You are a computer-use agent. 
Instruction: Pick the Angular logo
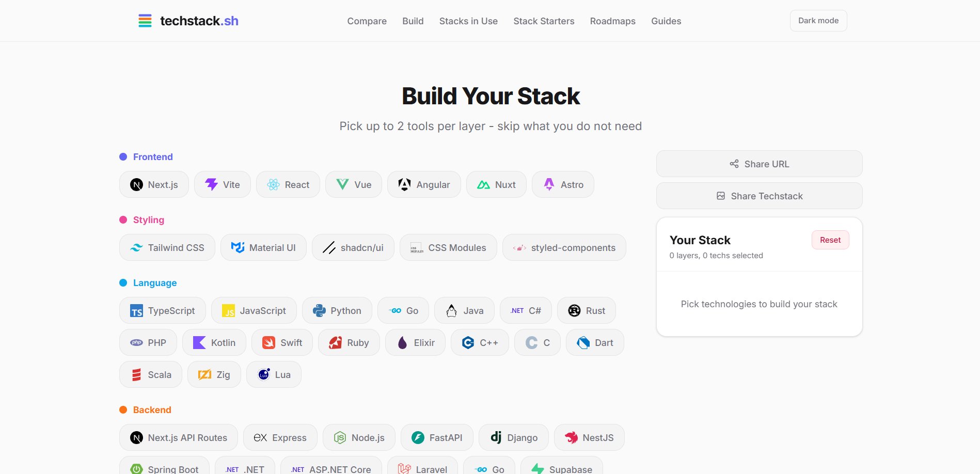[404, 184]
